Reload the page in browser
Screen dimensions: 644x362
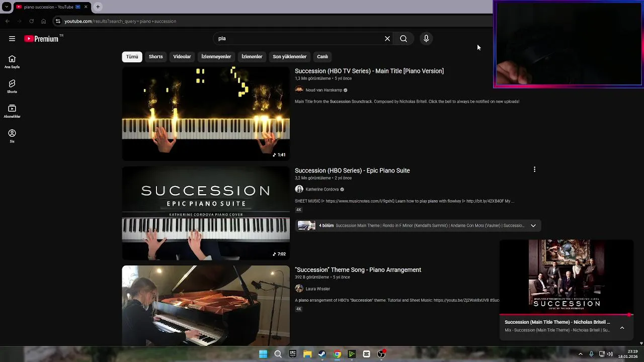(31, 21)
